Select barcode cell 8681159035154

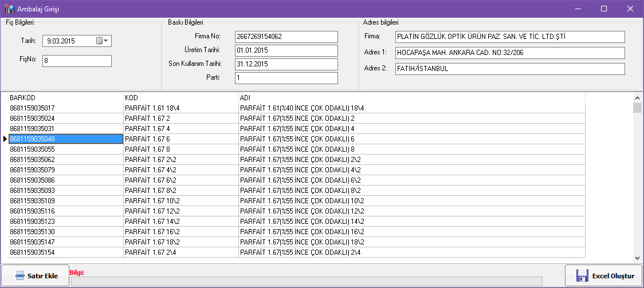click(x=66, y=253)
